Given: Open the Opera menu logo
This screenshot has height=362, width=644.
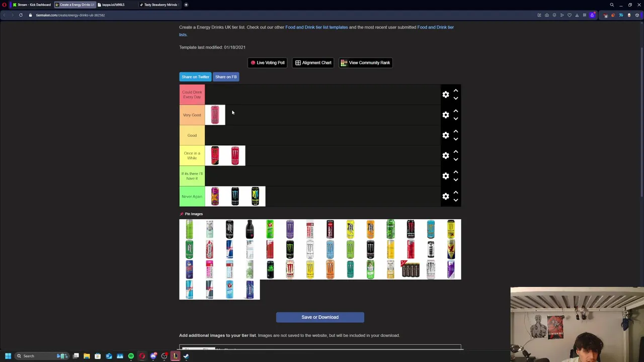Looking at the screenshot, I should pyautogui.click(x=4, y=5).
